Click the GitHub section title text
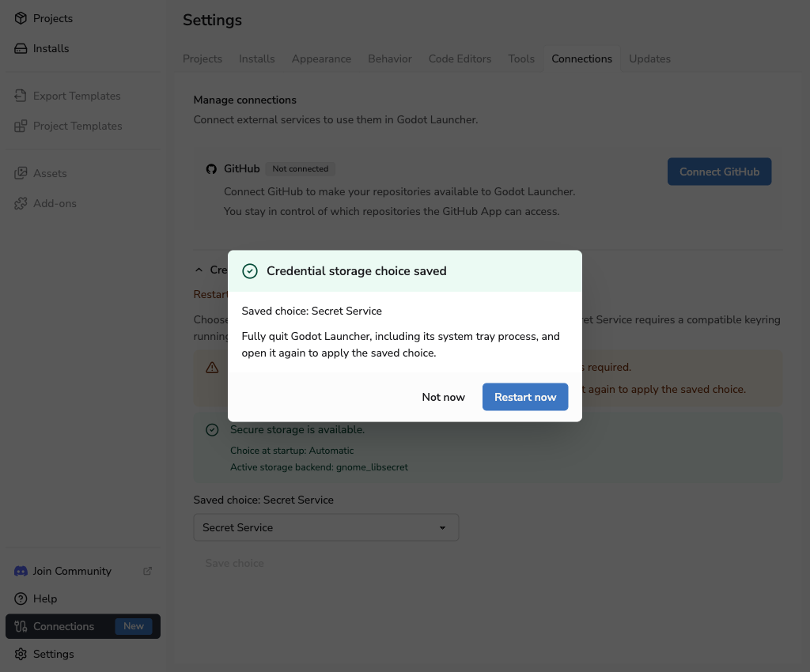Image resolution: width=810 pixels, height=672 pixels. [242, 168]
